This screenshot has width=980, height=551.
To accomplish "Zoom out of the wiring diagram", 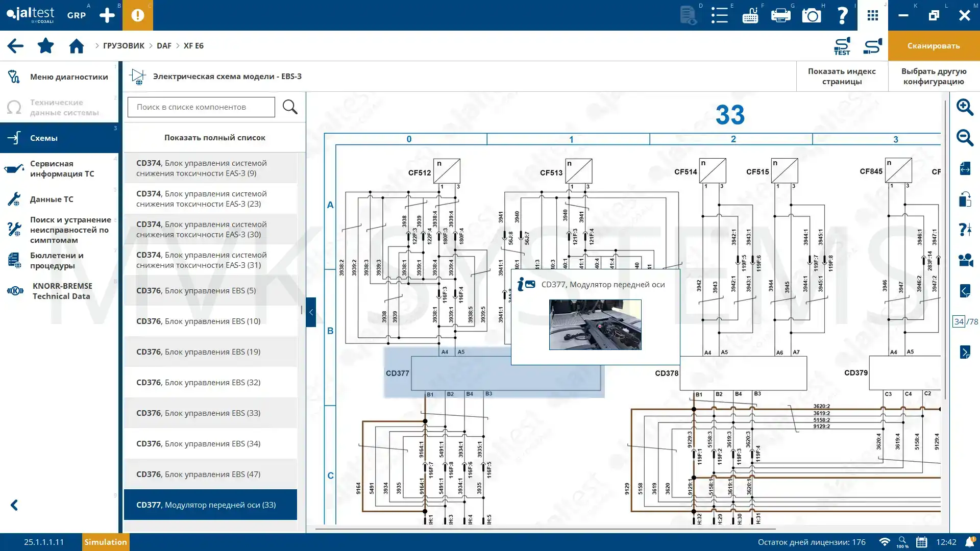I will pyautogui.click(x=965, y=138).
